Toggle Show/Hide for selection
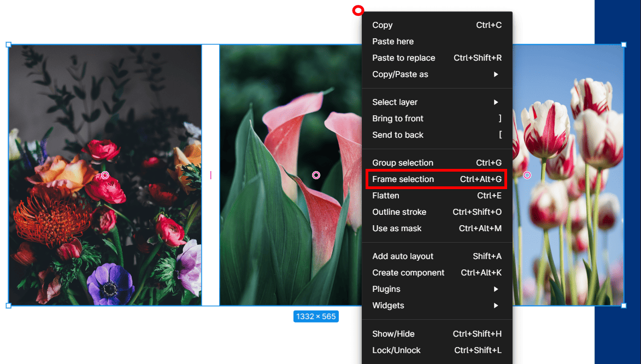The height and width of the screenshot is (364, 641). click(x=437, y=334)
